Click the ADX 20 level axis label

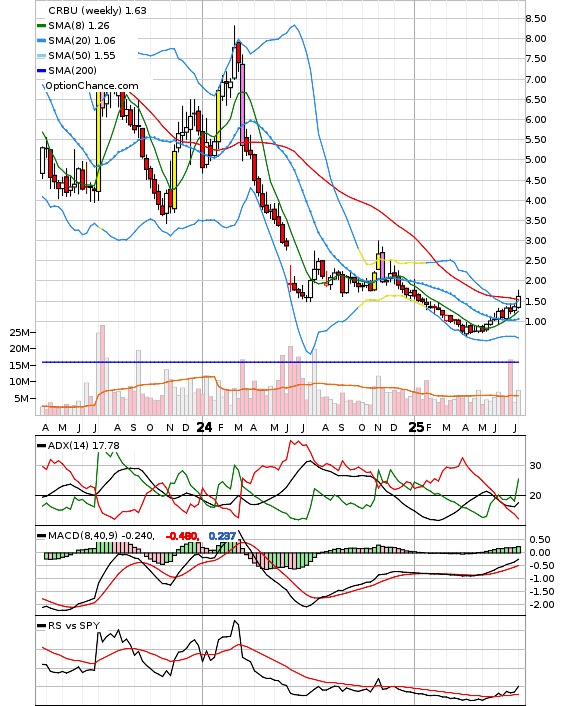pyautogui.click(x=535, y=495)
